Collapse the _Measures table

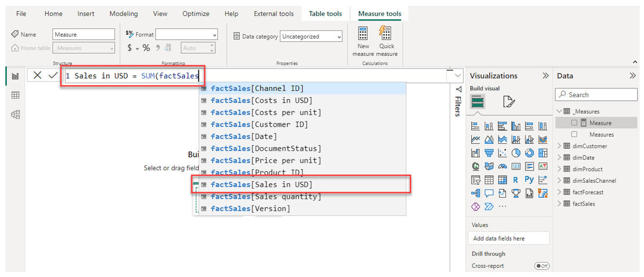(x=559, y=111)
